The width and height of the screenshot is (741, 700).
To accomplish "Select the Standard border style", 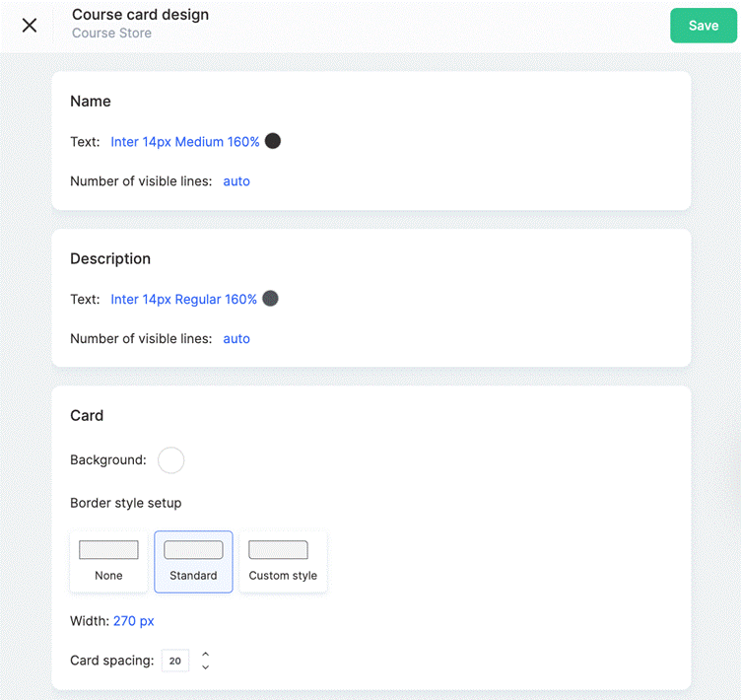I will 193,561.
